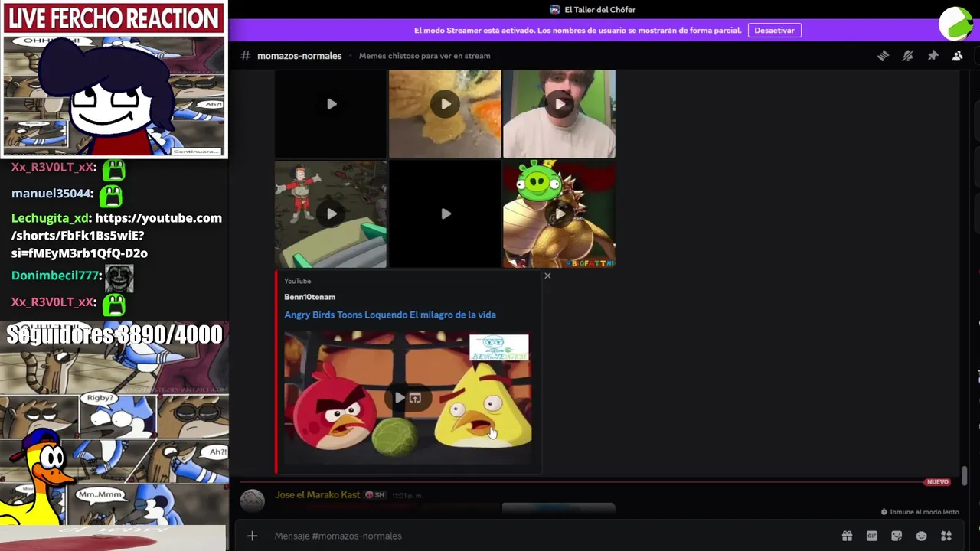Play the robot character video thumbnail

click(332, 214)
